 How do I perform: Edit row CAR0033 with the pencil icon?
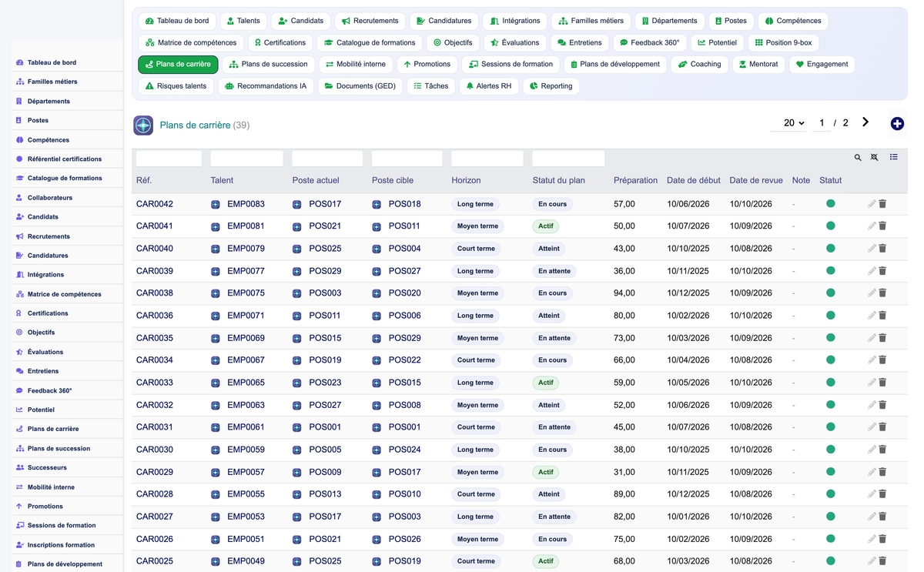point(872,383)
